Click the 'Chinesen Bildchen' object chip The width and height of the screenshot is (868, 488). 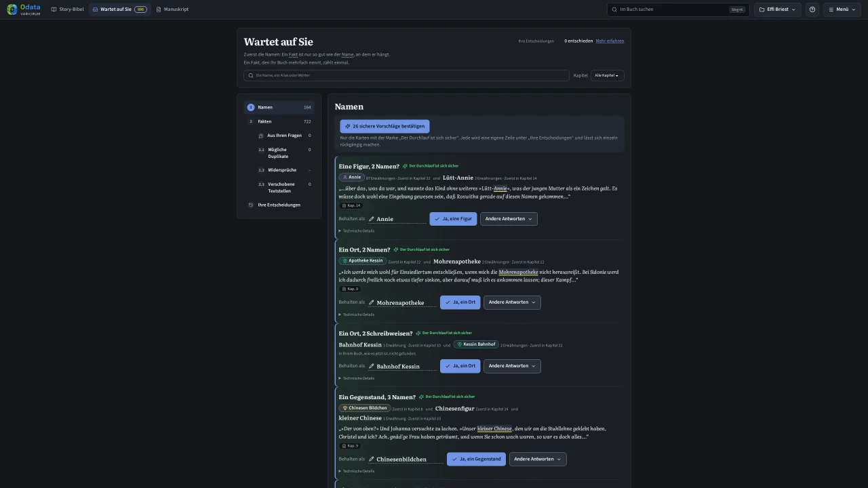364,408
